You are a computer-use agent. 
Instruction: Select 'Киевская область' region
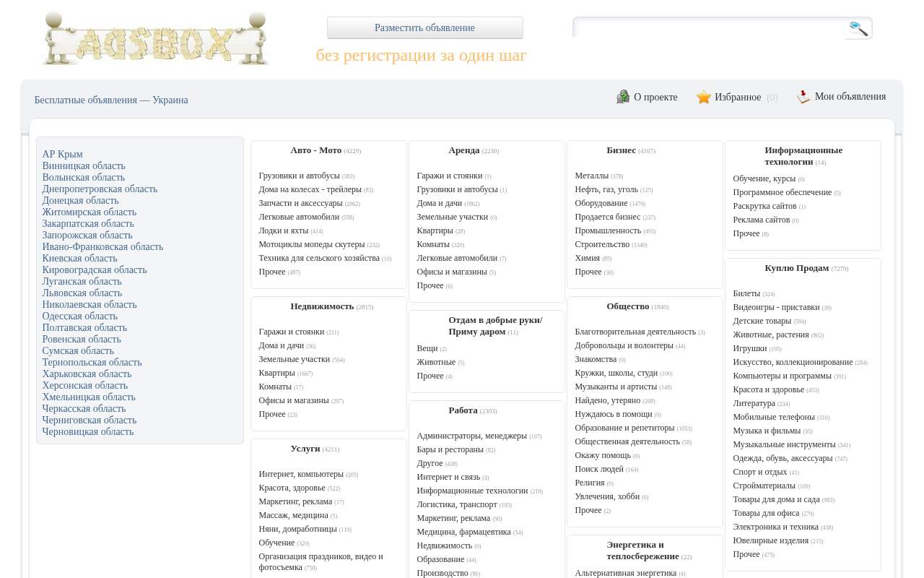tap(79, 259)
